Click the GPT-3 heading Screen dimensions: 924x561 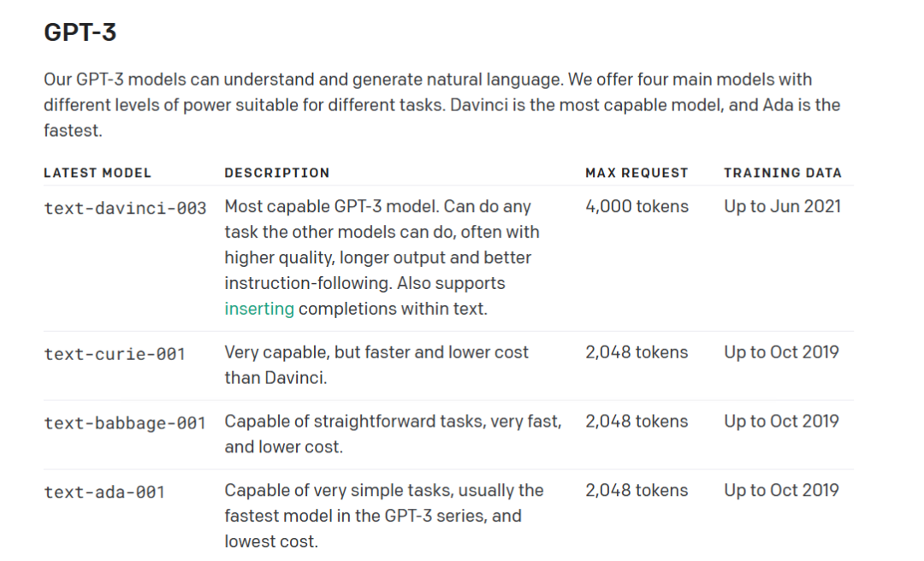pos(80,32)
